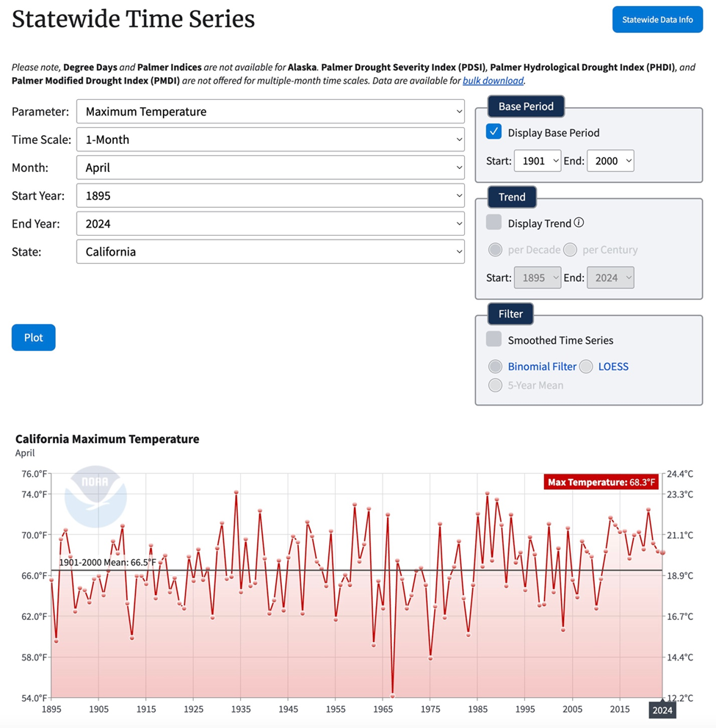Click the Display Trend info icon
716x728 pixels.
click(579, 223)
